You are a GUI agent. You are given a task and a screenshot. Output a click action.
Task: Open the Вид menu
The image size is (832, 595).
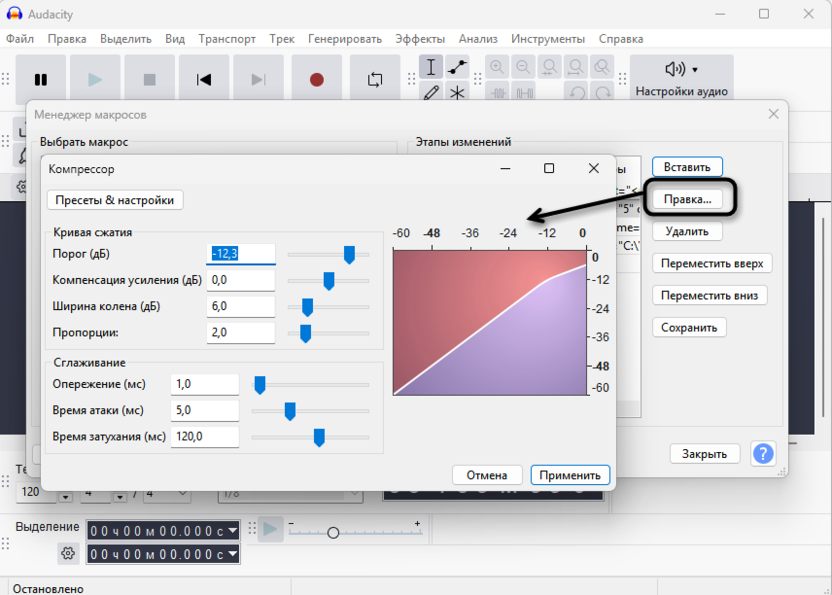[175, 39]
